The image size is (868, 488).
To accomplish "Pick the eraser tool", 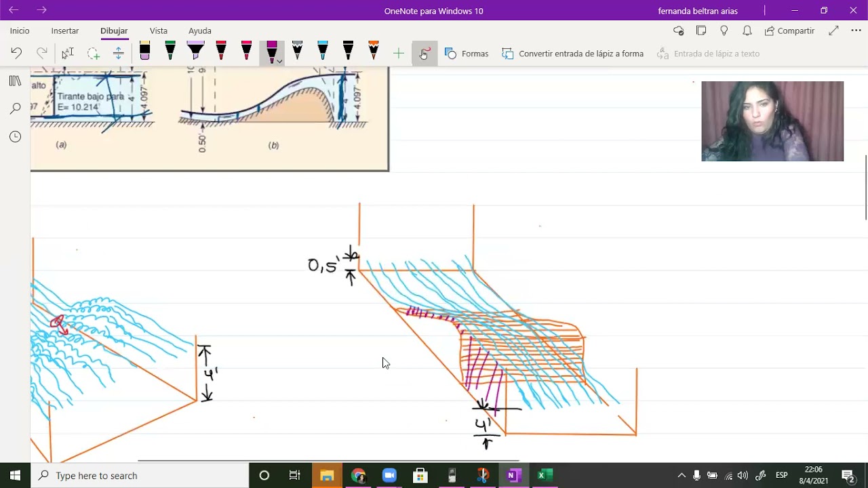I will [144, 52].
